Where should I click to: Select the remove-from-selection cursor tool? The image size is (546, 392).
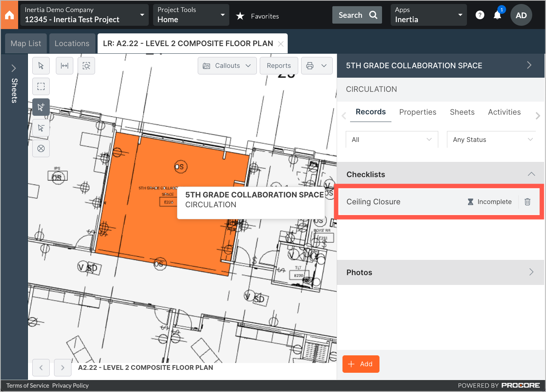pyautogui.click(x=41, y=128)
